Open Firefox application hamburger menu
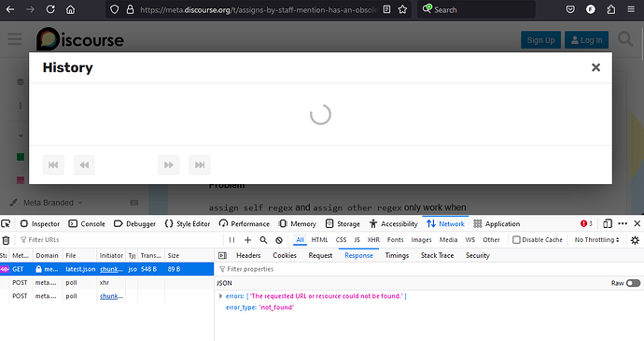The image size is (644, 341). click(631, 9)
